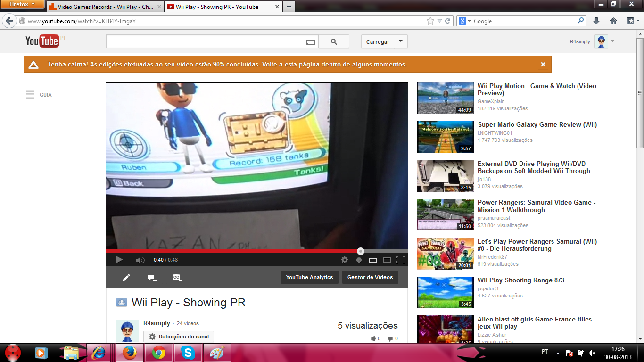Open the player settings gear
644x362 pixels.
point(345,260)
